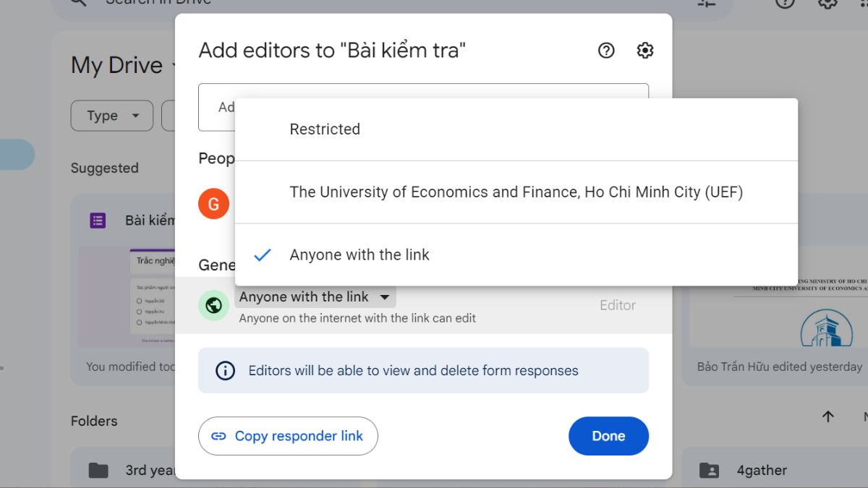The image size is (868, 488).
Task: Click the Copy responder link button
Action: [x=288, y=436]
